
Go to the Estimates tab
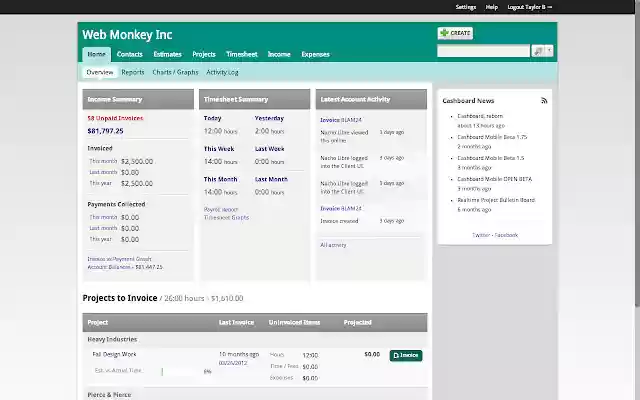(x=167, y=54)
